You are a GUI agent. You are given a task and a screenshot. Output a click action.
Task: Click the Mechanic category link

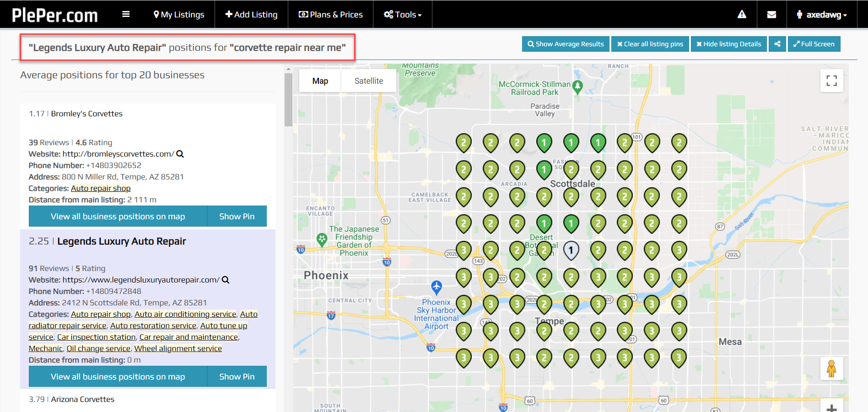(46, 348)
